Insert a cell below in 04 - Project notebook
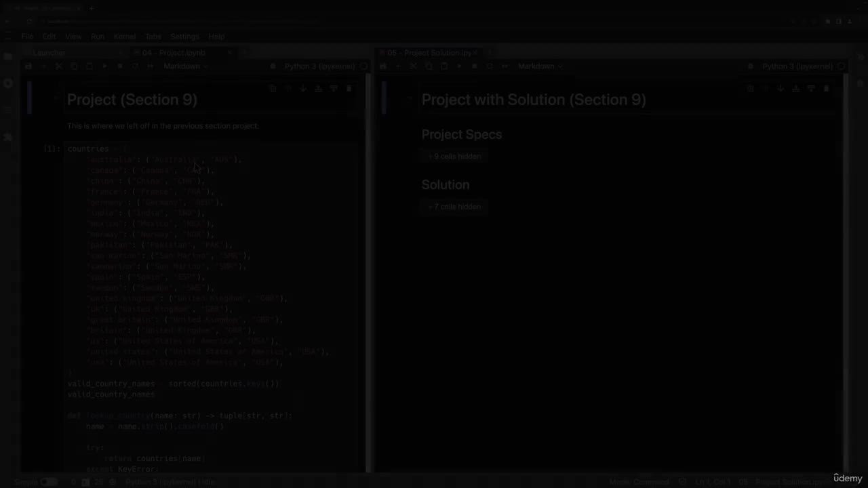The image size is (868, 488). [x=43, y=66]
